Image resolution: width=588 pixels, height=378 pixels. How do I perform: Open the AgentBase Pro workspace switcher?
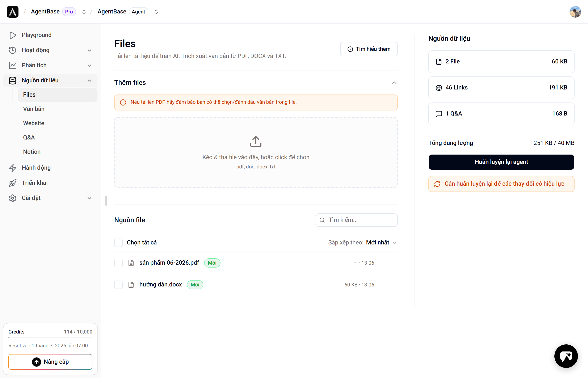coord(84,12)
